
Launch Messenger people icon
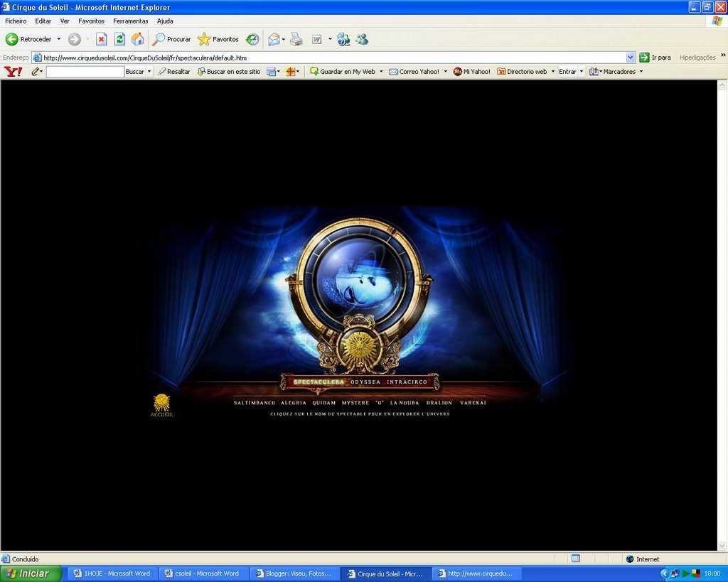coord(362,40)
